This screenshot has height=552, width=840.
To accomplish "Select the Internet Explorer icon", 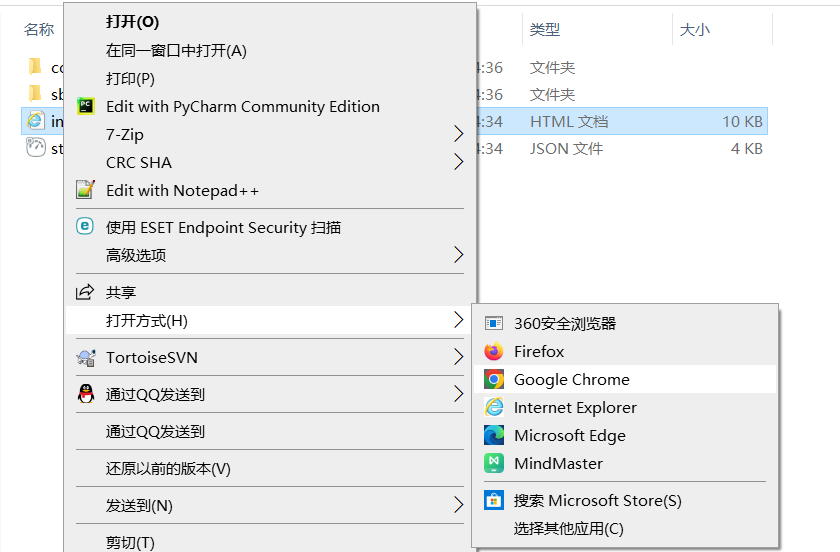I will click(x=494, y=408).
